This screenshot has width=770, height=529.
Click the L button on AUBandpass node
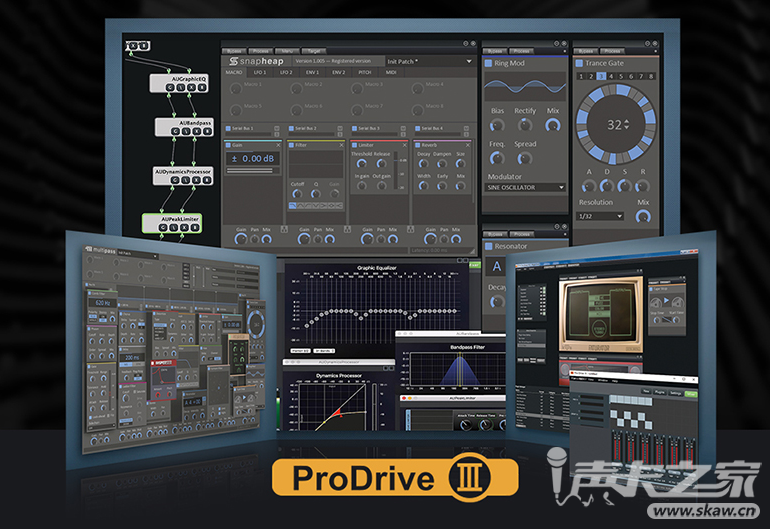point(186,131)
